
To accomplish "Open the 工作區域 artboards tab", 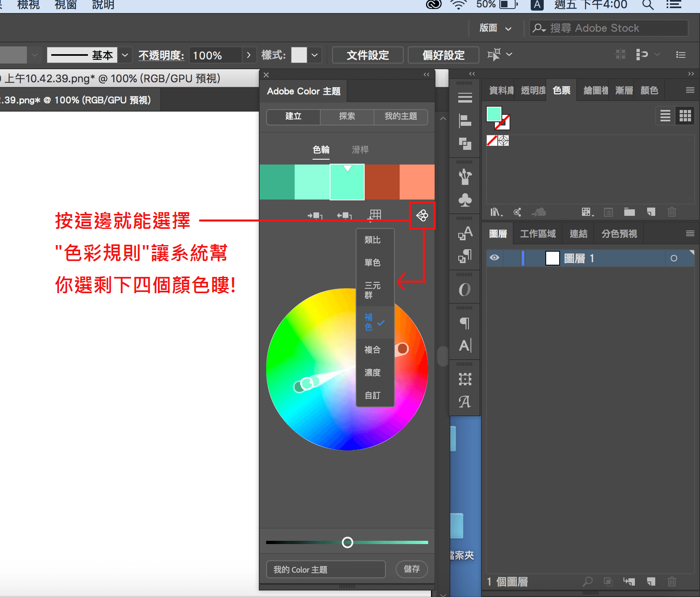I will pyautogui.click(x=538, y=234).
